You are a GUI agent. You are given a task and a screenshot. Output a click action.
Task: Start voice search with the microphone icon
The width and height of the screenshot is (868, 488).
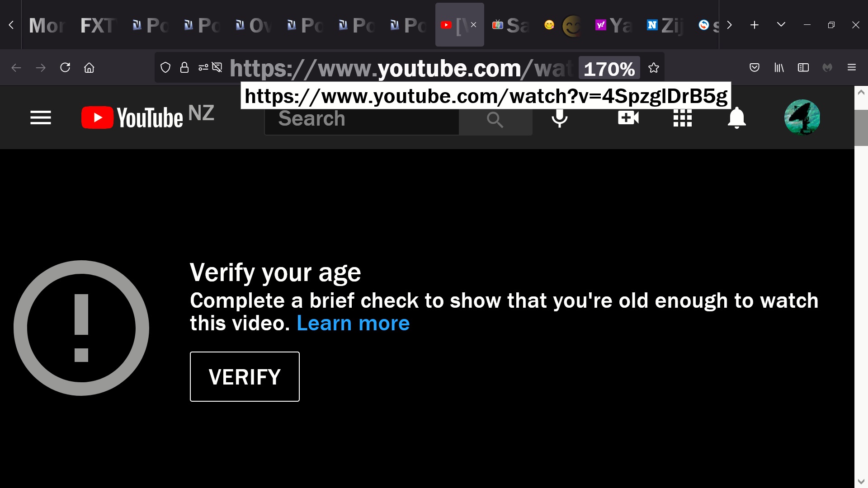pos(560,118)
